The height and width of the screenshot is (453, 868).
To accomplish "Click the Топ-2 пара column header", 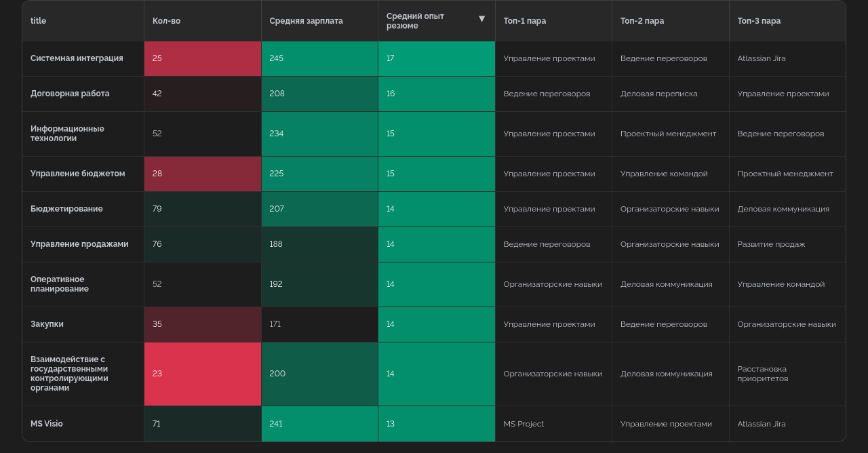I will 642,21.
